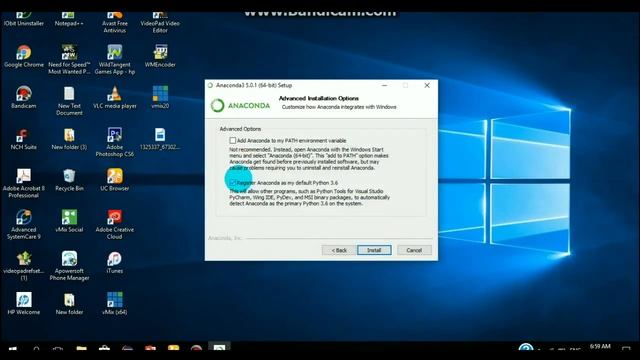Select Need for Speed Most Wanted shortcut
The image size is (640, 360).
pyautogui.click(x=69, y=60)
